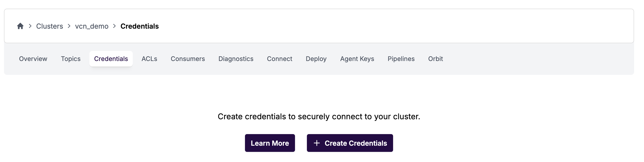Switch to the Overview tab
The width and height of the screenshot is (644, 162).
click(x=33, y=59)
